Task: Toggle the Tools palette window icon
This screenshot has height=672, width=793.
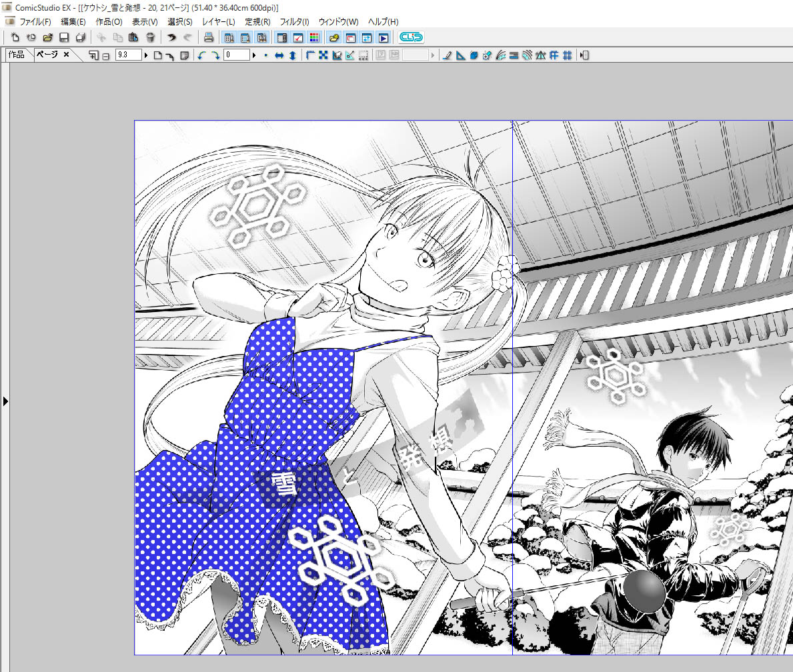Action: tap(229, 38)
